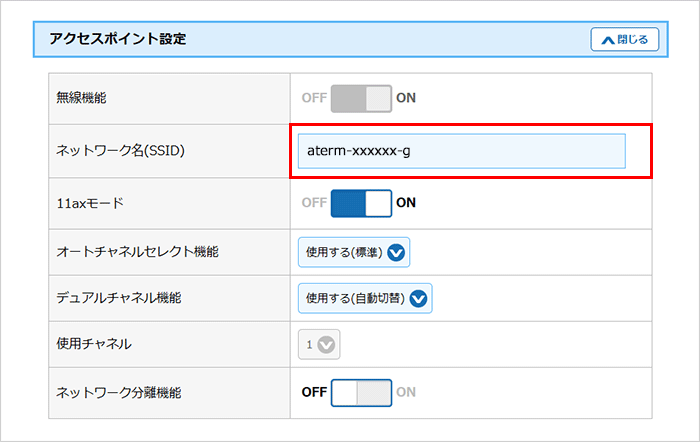Click the SSID field containing aterm-xxxxxx-g

tap(461, 151)
